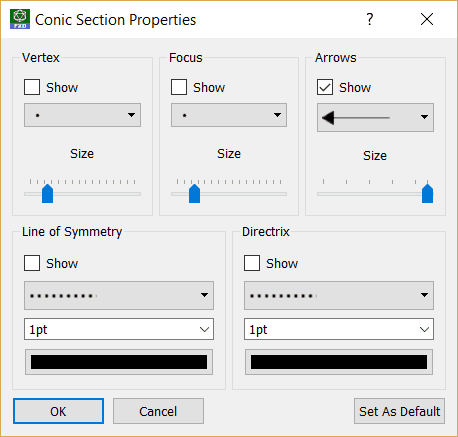
Task: Uncheck the Arrows Show checkbox
Action: (x=325, y=87)
